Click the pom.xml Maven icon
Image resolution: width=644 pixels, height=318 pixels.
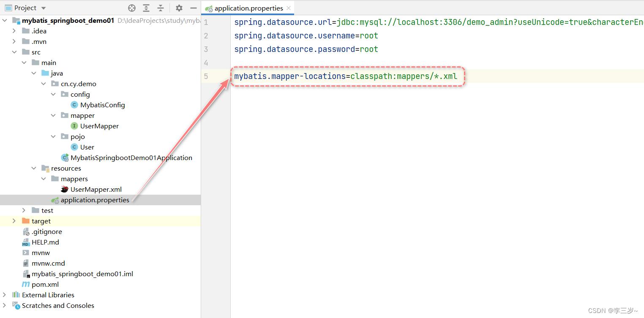(x=26, y=284)
